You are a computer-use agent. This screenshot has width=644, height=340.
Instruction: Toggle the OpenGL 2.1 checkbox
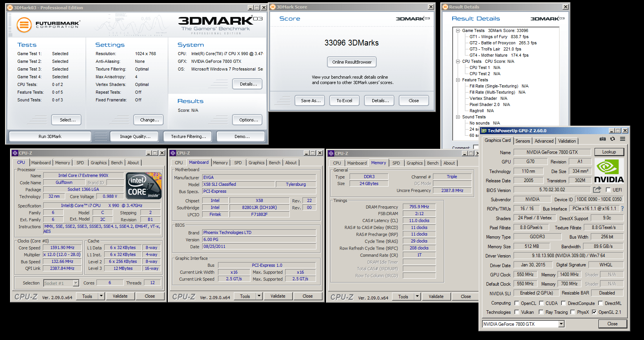click(594, 312)
